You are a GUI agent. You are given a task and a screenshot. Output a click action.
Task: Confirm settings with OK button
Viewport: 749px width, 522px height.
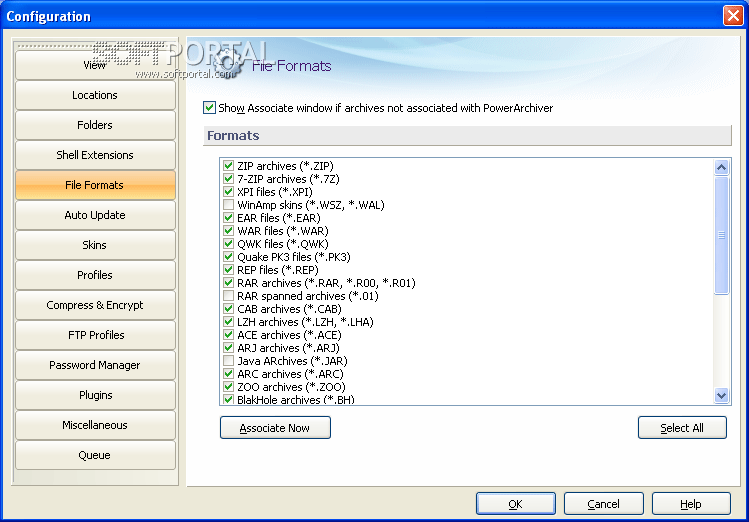pos(516,504)
